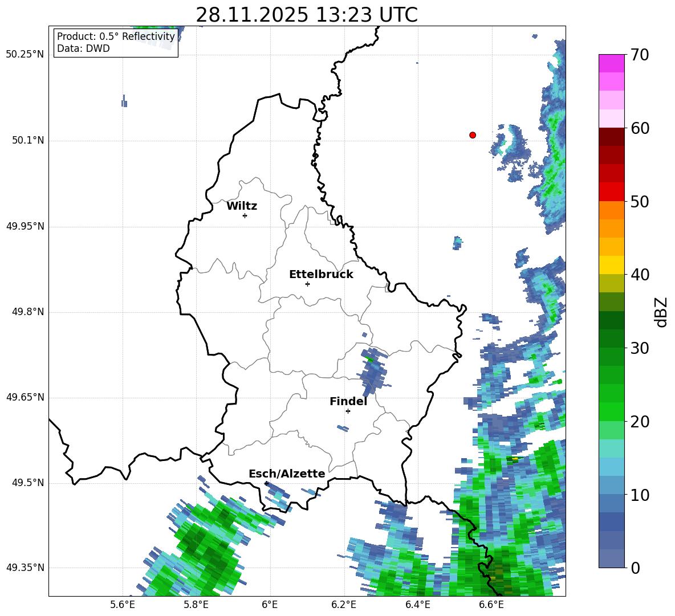Click the Ettelbruck location cross marker
Image resolution: width=675 pixels, height=616 pixels.
coord(307,284)
